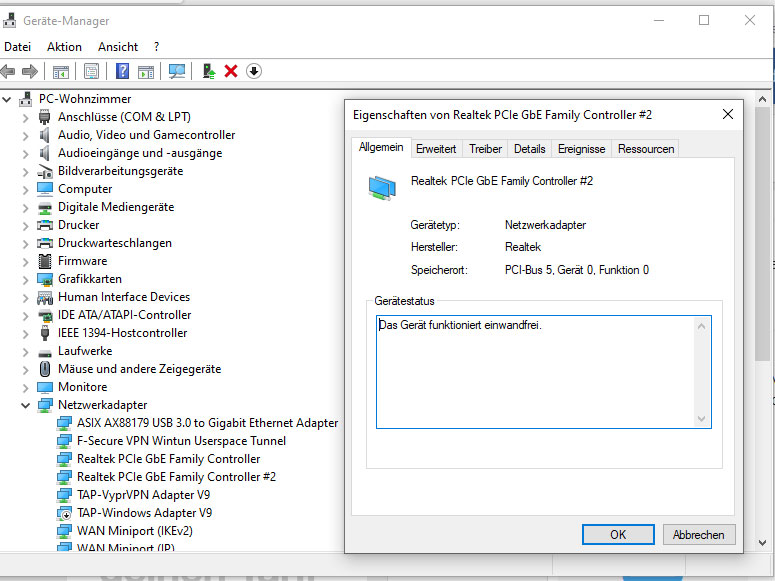
Task: Select F-Secure VPN Wintun Userspace Tunnel
Action: point(181,441)
